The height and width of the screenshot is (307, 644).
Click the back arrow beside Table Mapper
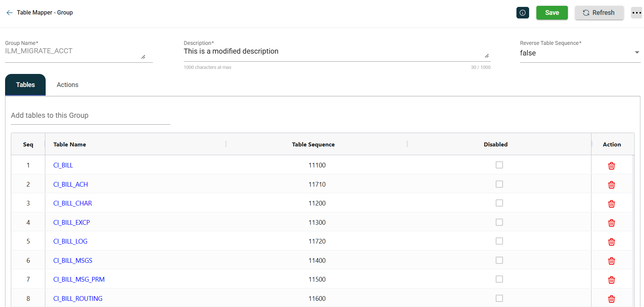click(x=9, y=13)
